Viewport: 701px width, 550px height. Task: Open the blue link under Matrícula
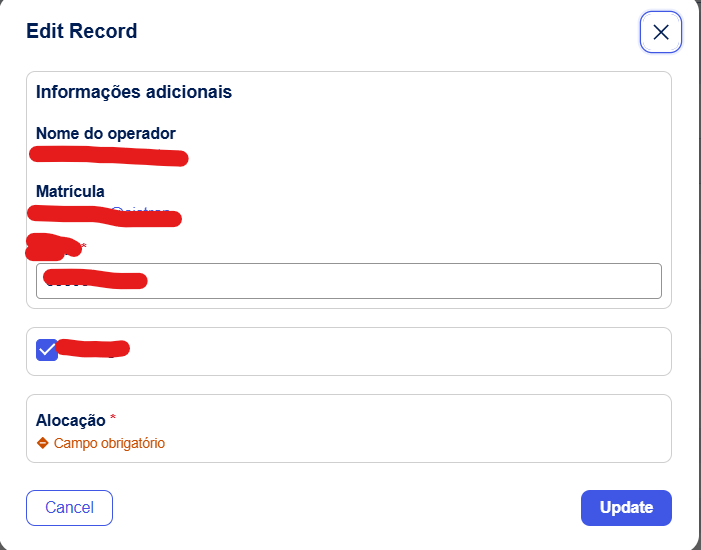point(140,211)
